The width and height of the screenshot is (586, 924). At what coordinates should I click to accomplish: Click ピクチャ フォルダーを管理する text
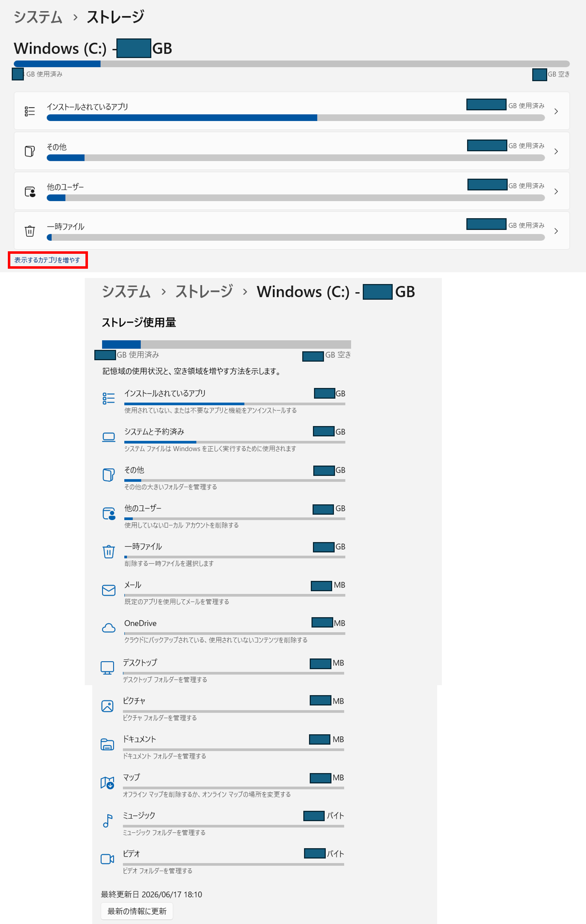(x=159, y=718)
